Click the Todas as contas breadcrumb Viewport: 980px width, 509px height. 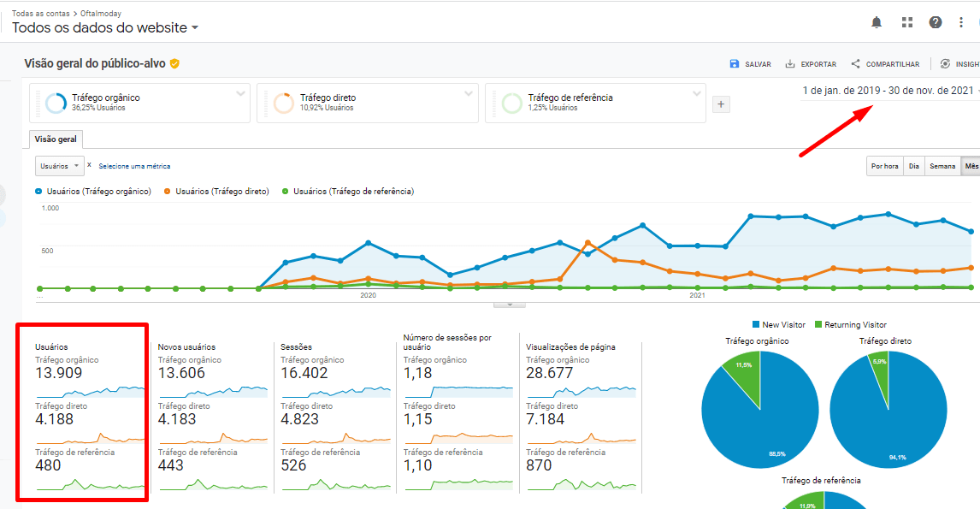coord(40,14)
